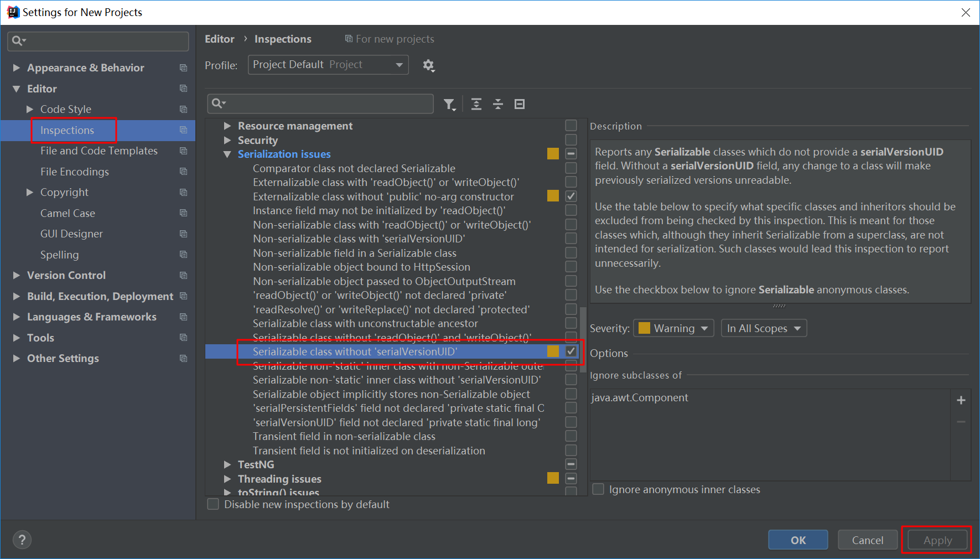Toggle 'Serializable class without serialVersionUID' checkbox
The height and width of the screenshot is (559, 980).
[x=571, y=351]
